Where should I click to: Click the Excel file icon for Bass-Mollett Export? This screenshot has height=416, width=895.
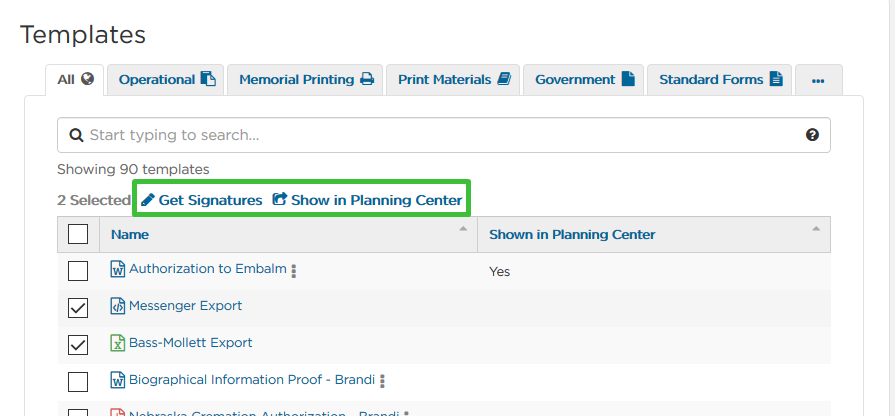(x=117, y=343)
